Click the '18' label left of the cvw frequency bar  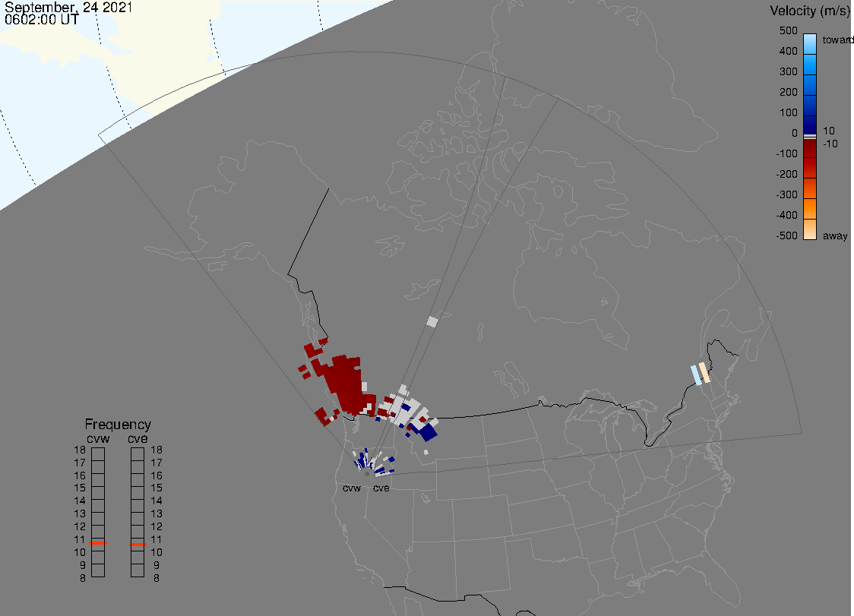pyautogui.click(x=80, y=450)
